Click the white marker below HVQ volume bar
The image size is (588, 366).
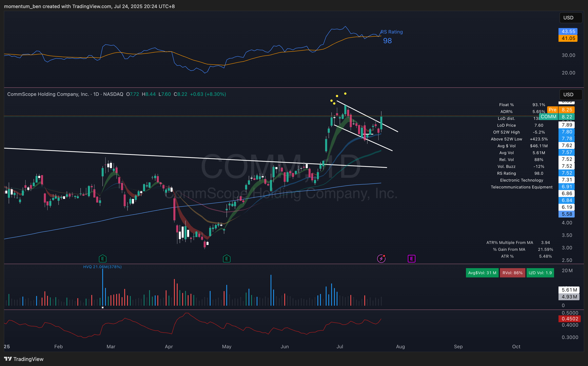(102, 307)
